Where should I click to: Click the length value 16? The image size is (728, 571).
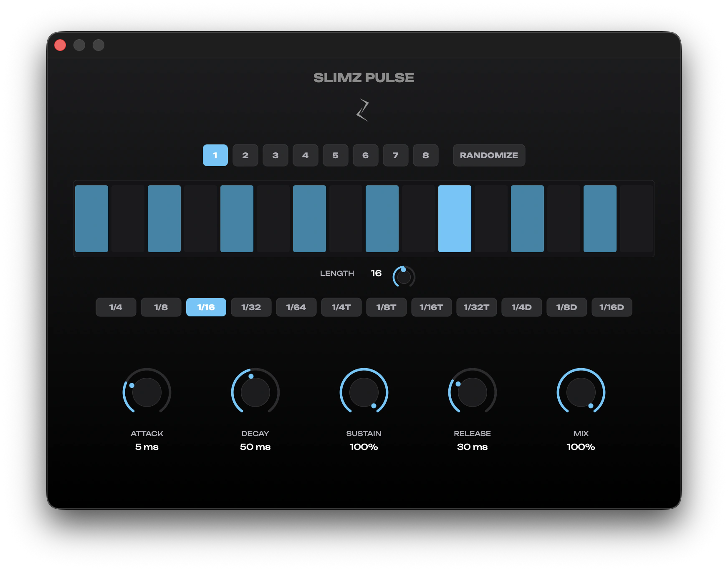pyautogui.click(x=376, y=273)
